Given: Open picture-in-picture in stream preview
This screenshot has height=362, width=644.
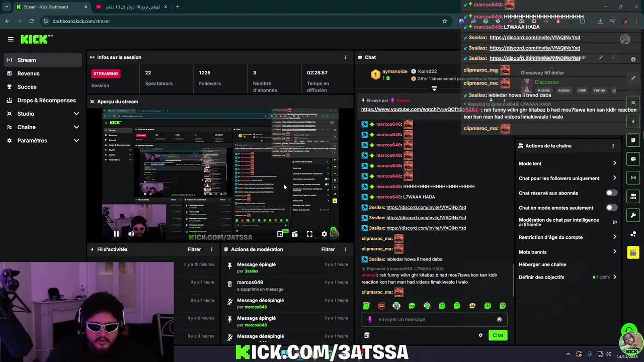Looking at the screenshot, I should click(x=280, y=234).
